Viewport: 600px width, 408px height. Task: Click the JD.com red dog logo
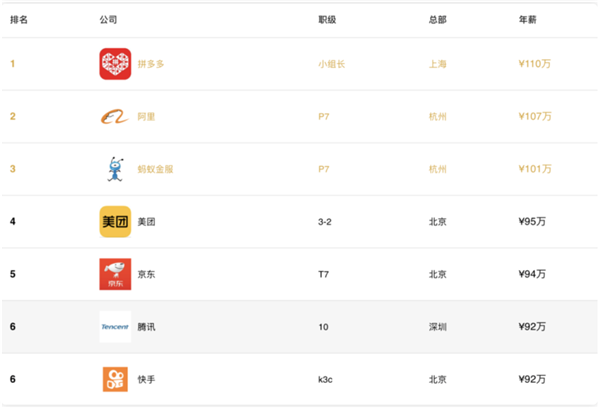point(115,274)
